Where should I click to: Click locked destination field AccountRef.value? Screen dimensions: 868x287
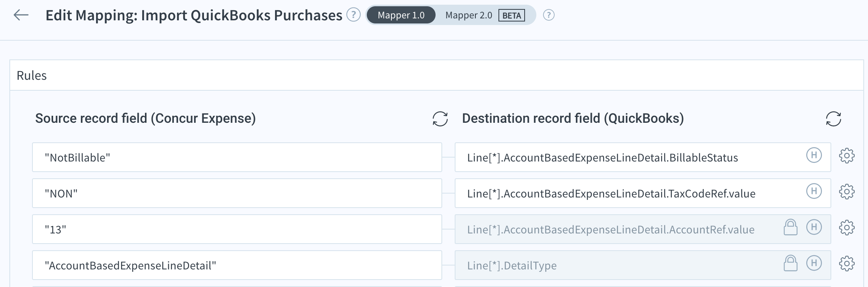click(643, 229)
